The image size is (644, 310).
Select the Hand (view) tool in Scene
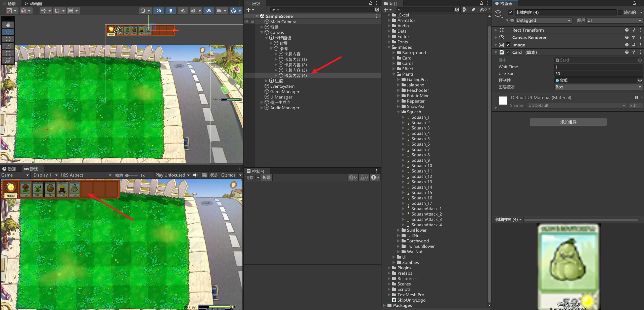pyautogui.click(x=8, y=25)
